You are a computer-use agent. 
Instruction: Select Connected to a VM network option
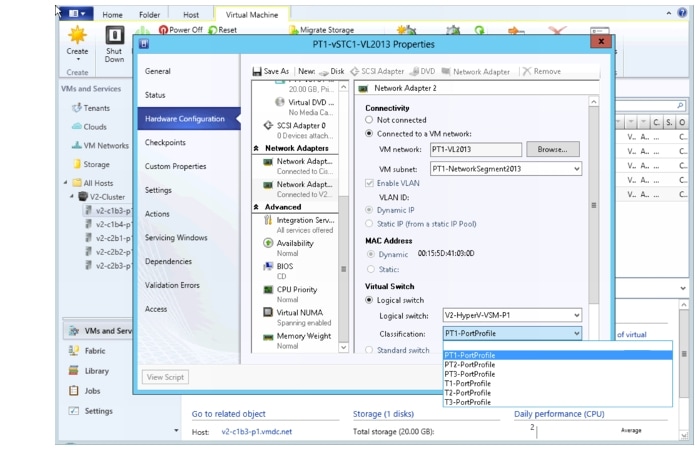(x=369, y=133)
